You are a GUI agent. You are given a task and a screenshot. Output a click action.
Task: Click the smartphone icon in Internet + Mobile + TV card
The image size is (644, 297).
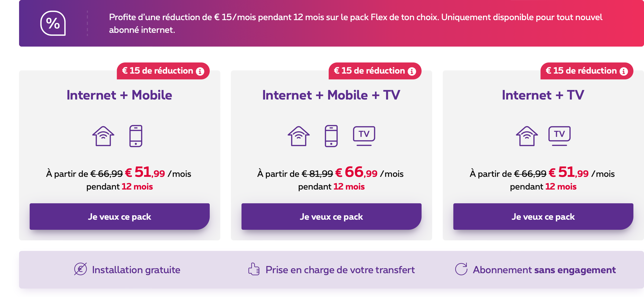[331, 136]
